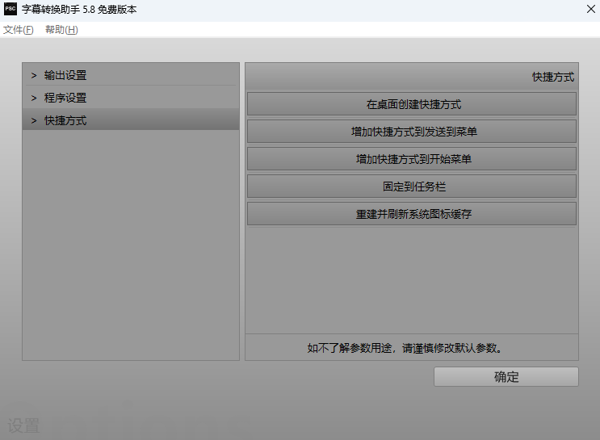Click 在桌面创建快捷方式 button

[x=411, y=104]
